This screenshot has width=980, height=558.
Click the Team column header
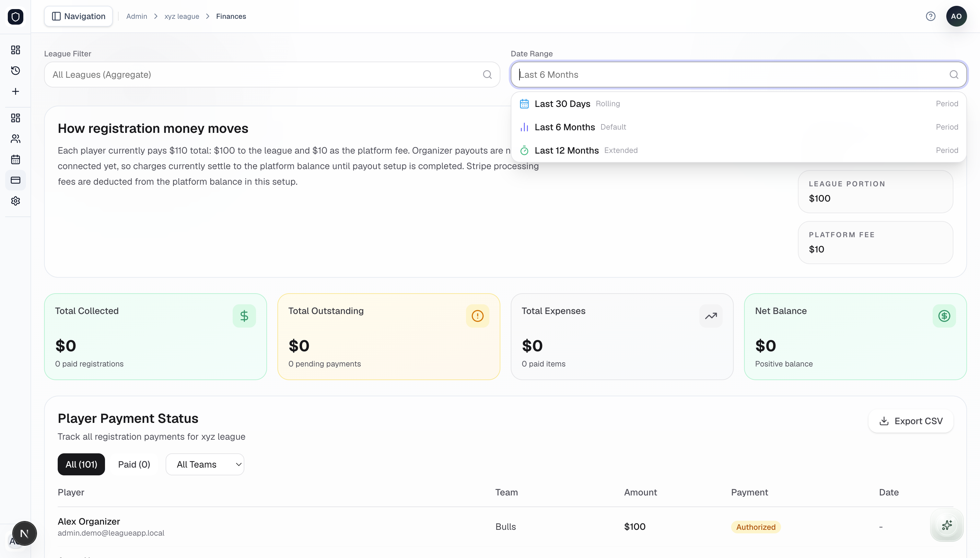coord(506,492)
